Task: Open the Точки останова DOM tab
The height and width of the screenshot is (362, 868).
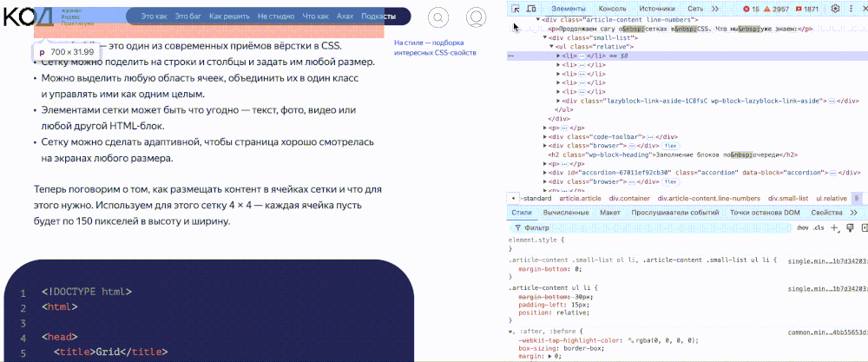Action: (x=765, y=213)
